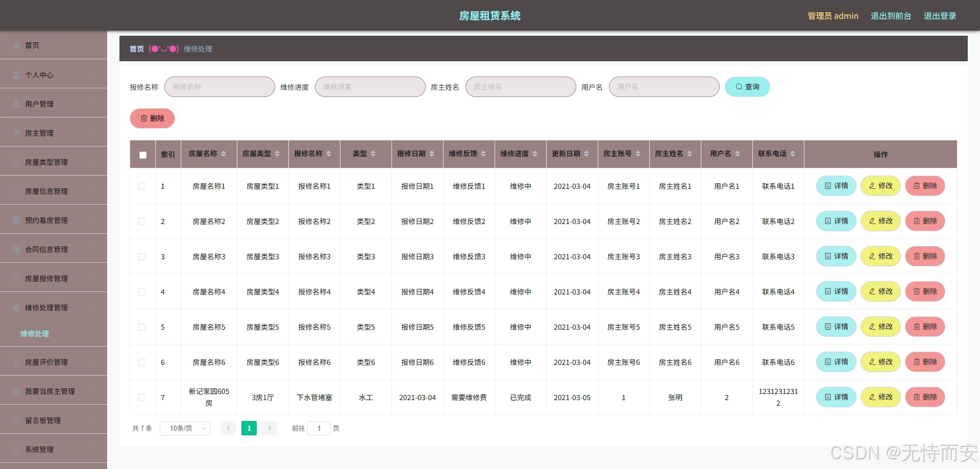980x469 pixels.
Task: Click the user icon beside 个人中心
Action: (x=16, y=75)
